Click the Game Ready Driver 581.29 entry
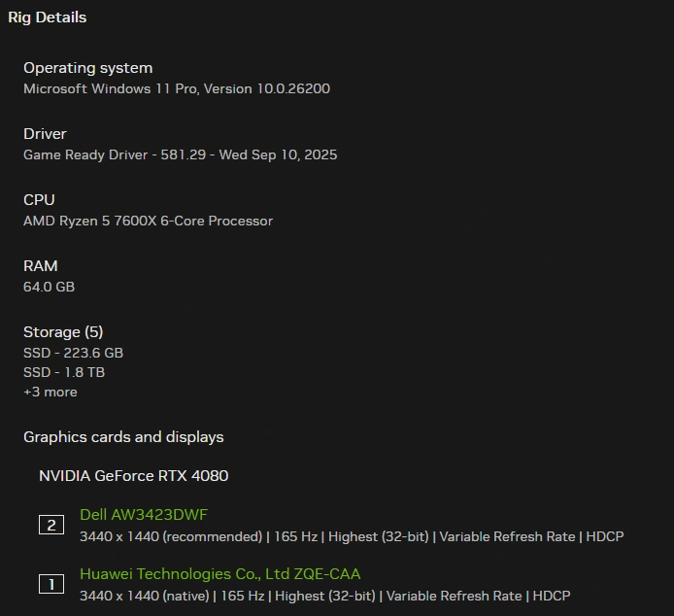The width and height of the screenshot is (674, 616). (x=180, y=154)
